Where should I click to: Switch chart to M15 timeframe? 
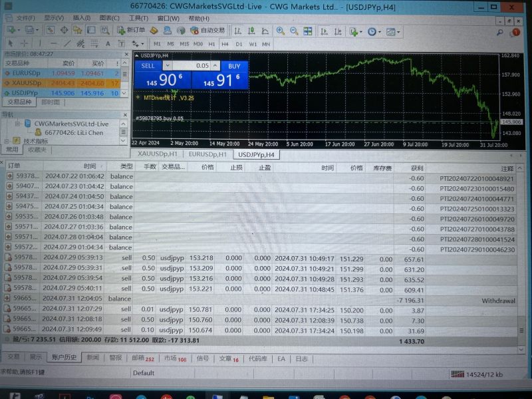coord(185,44)
